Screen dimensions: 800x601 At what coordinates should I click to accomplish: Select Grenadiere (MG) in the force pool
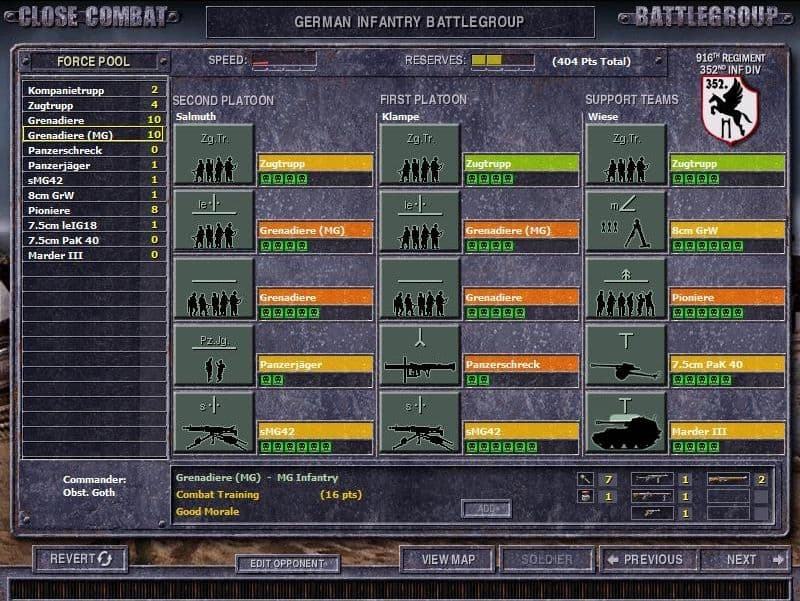point(94,135)
